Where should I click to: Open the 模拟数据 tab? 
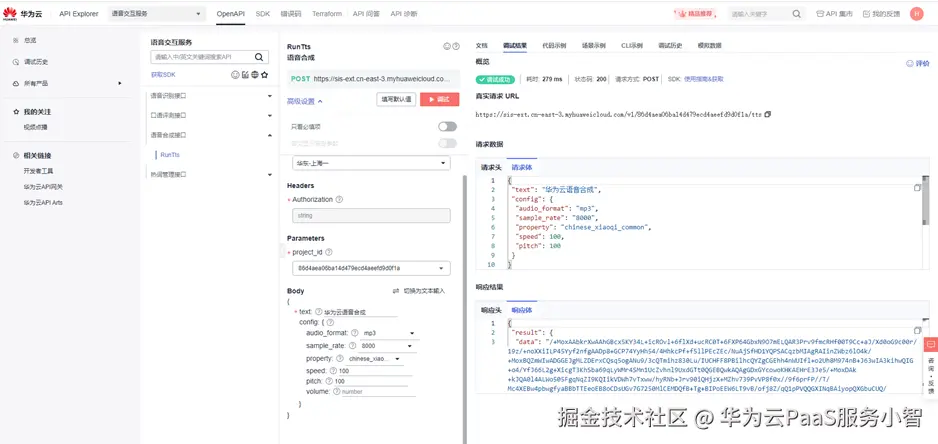pyautogui.click(x=709, y=45)
